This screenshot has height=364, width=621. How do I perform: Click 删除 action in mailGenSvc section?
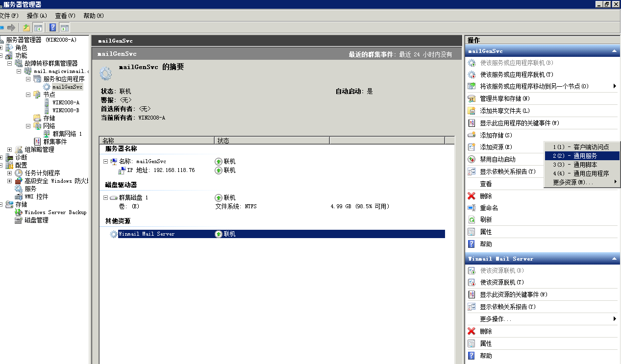(x=486, y=196)
